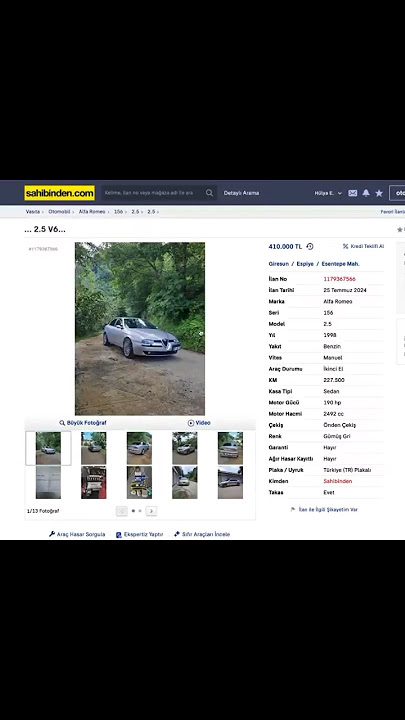Select the fifth thumbnail in top row
This screenshot has width=405, height=720.
(231, 448)
